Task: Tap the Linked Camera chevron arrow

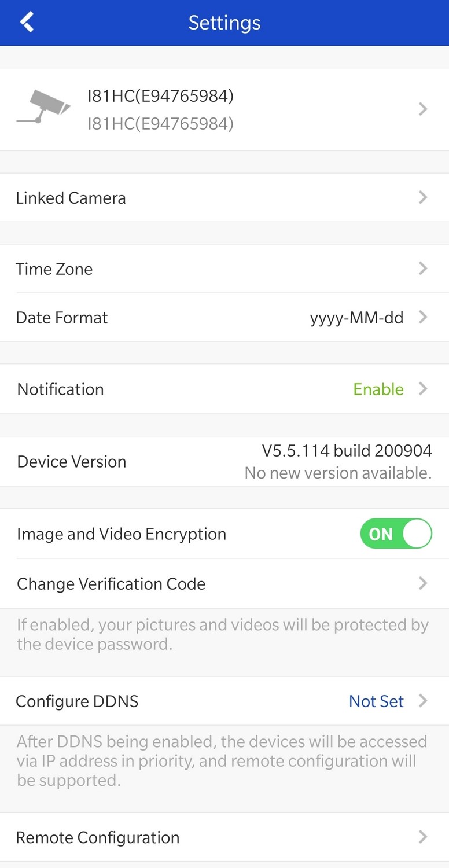Action: tap(423, 197)
